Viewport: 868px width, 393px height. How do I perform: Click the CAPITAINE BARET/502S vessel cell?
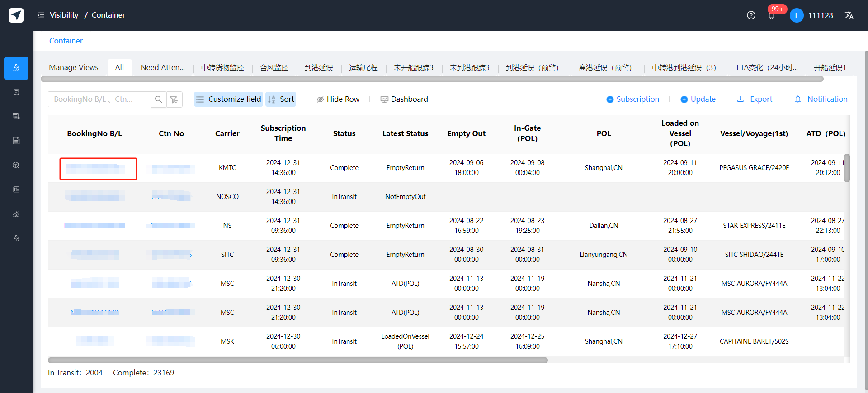754,341
